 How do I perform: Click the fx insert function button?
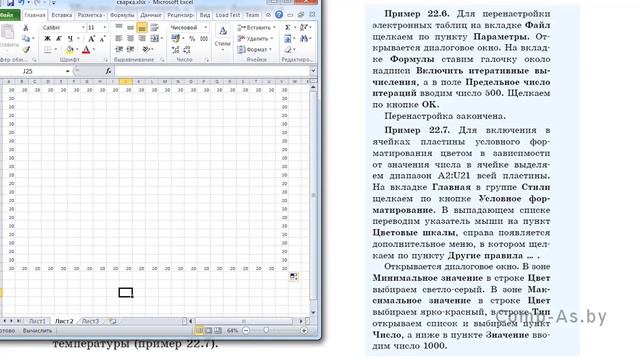[108, 71]
